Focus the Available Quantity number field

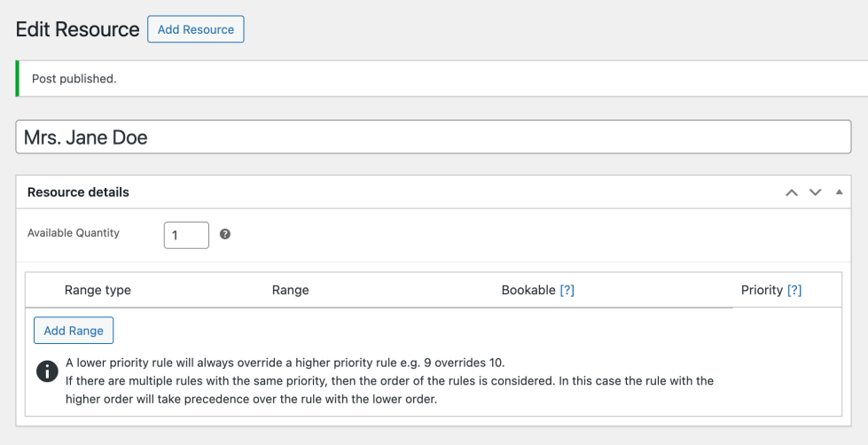pos(186,235)
